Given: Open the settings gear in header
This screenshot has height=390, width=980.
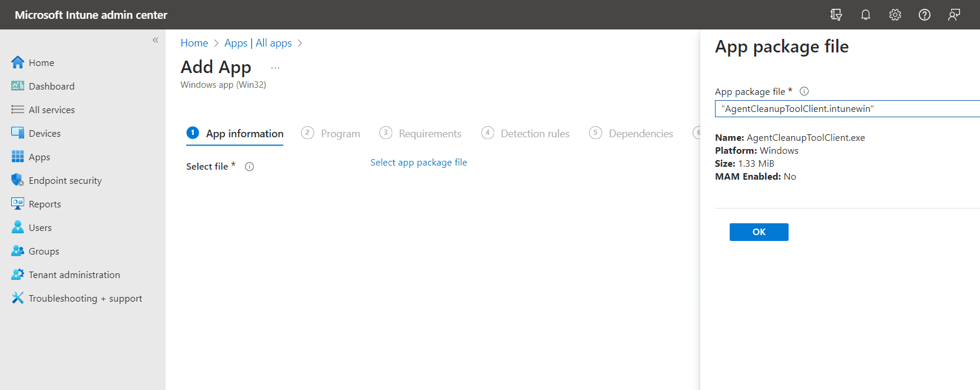Looking at the screenshot, I should [x=895, y=15].
